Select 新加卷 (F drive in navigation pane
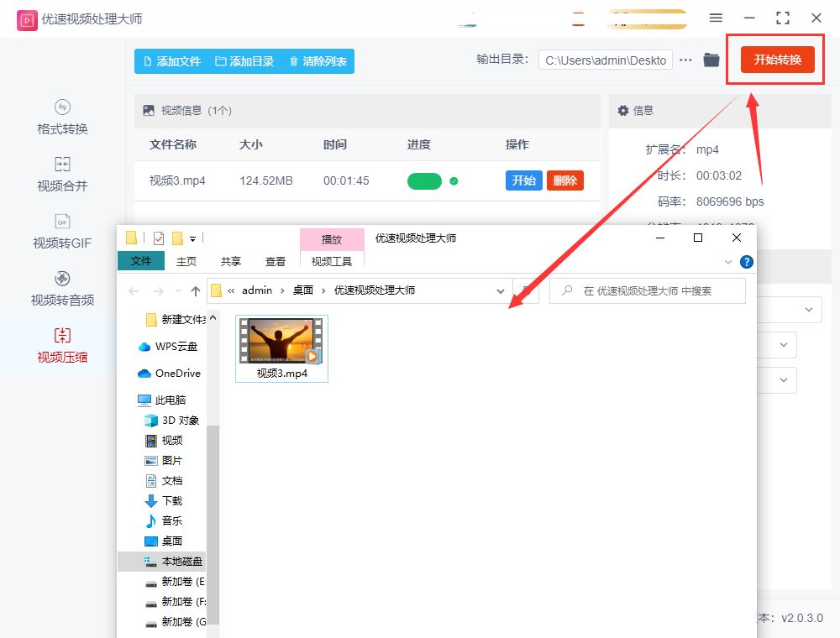 [x=175, y=602]
